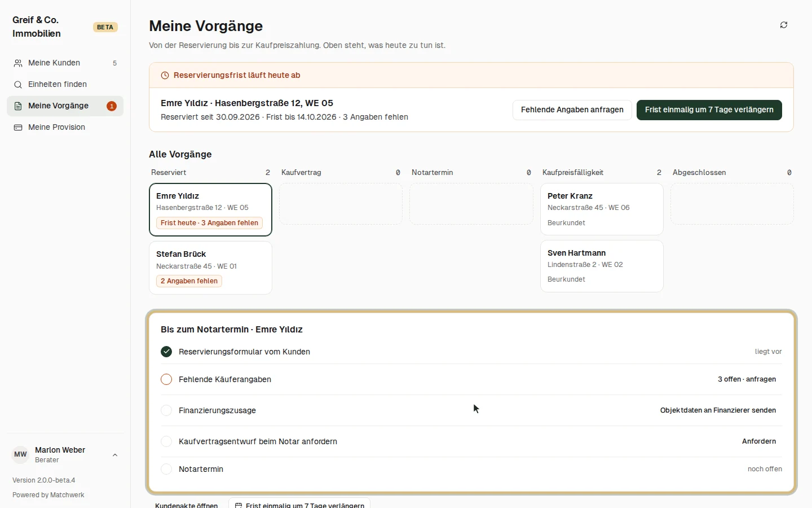The height and width of the screenshot is (508, 812).
Task: Click the "Kaufvertrag" column header
Action: click(301, 173)
